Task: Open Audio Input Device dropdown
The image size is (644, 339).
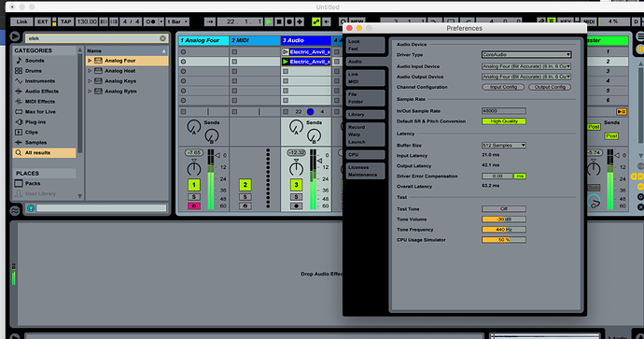Action: (x=526, y=66)
